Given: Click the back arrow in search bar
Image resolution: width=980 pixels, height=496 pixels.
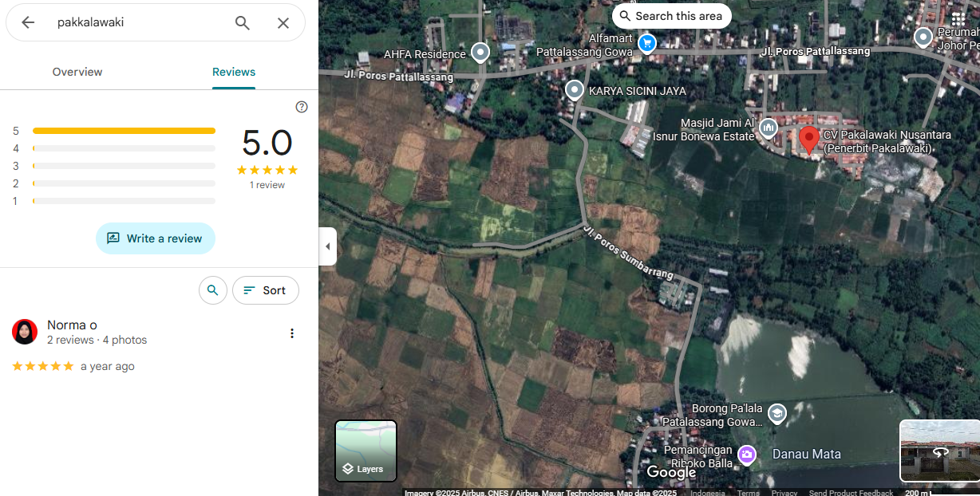Looking at the screenshot, I should point(28,22).
